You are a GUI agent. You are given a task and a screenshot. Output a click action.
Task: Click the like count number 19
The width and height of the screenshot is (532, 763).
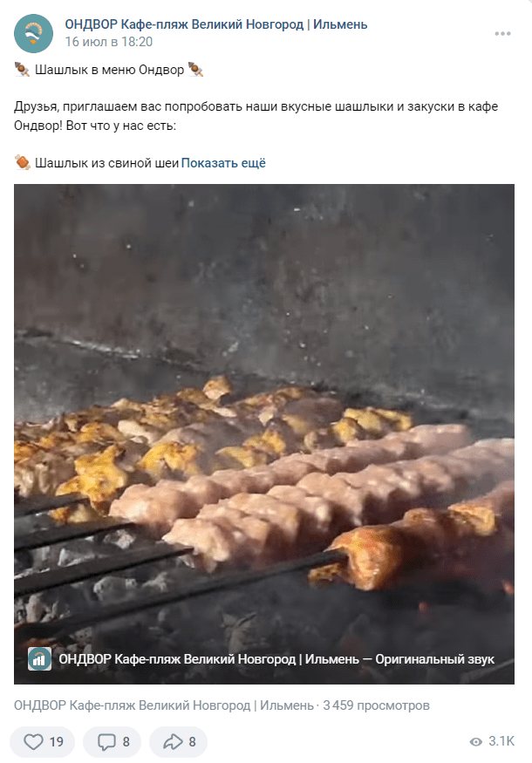tap(57, 742)
